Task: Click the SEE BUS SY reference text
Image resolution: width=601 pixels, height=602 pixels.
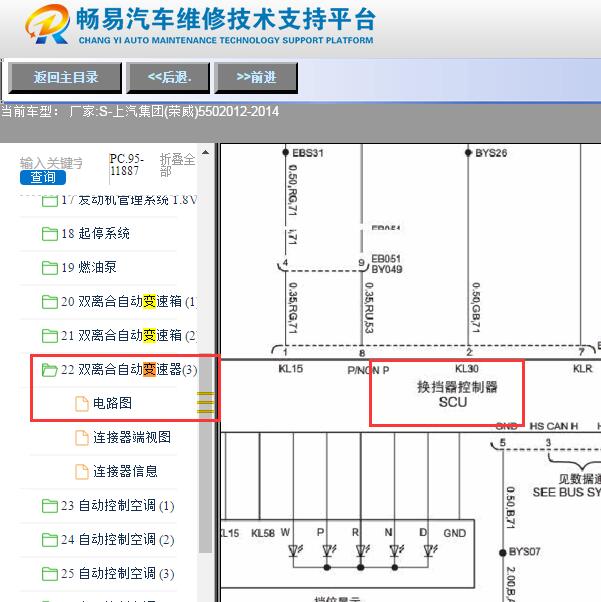Action: [x=566, y=492]
